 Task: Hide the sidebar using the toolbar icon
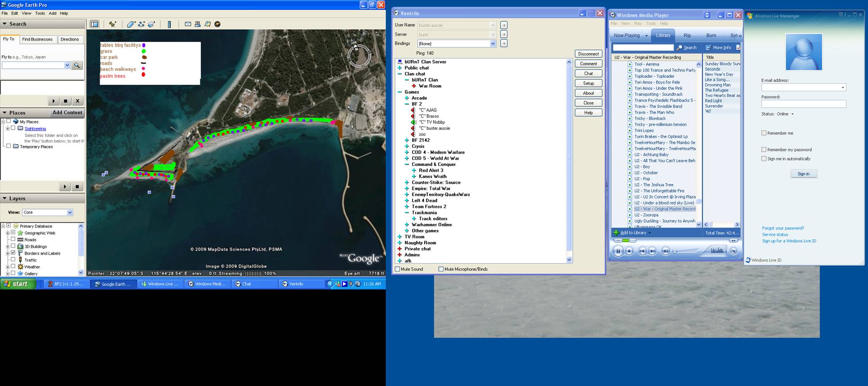pos(94,24)
